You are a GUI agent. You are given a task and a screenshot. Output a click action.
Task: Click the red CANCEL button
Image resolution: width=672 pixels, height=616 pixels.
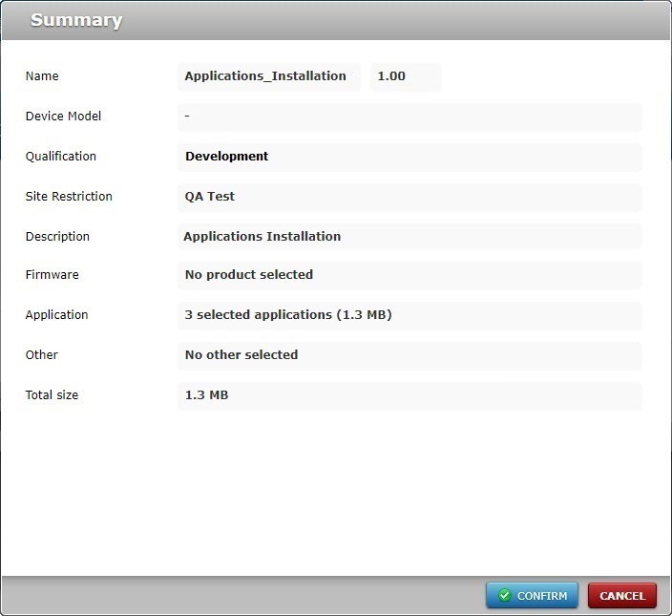(622, 595)
